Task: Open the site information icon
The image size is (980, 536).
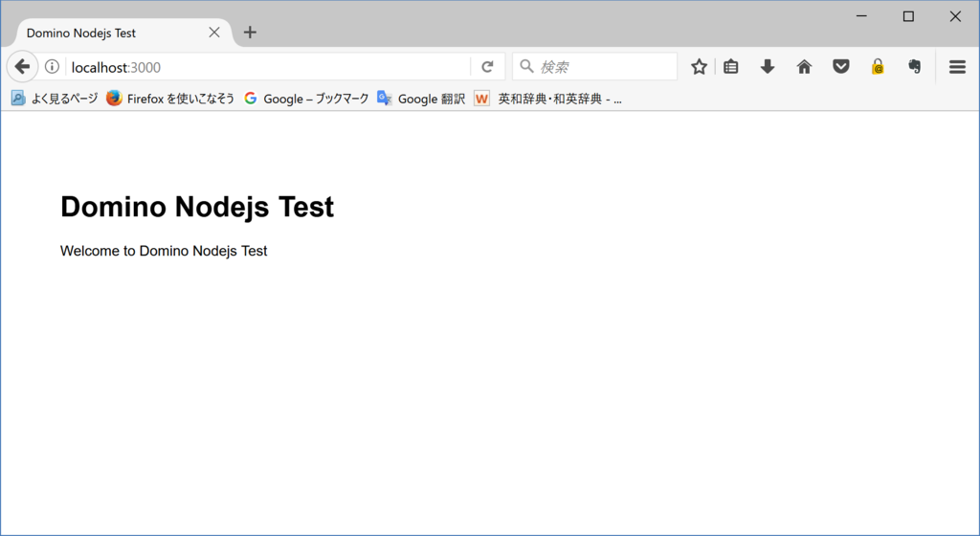Action: (x=53, y=66)
